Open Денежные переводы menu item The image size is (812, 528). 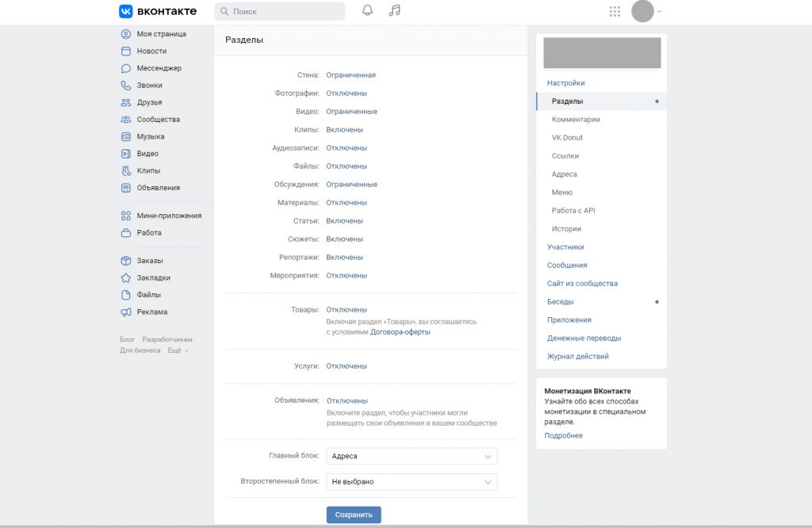tap(584, 338)
